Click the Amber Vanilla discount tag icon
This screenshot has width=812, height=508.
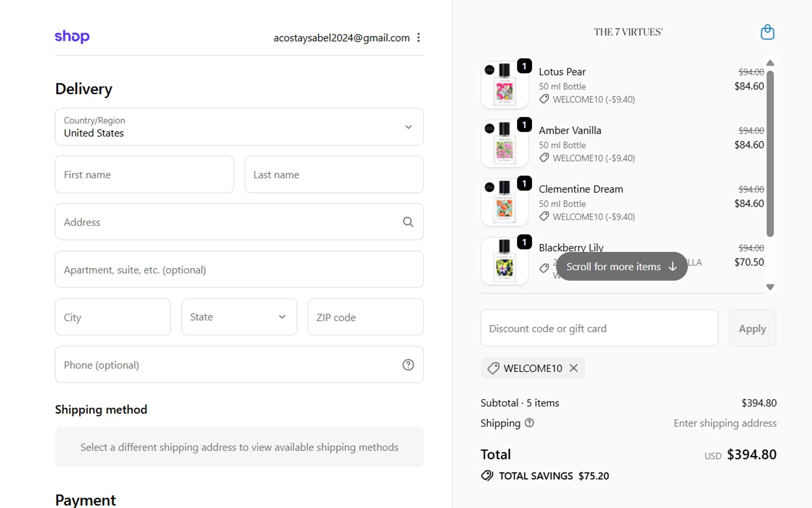click(x=544, y=158)
